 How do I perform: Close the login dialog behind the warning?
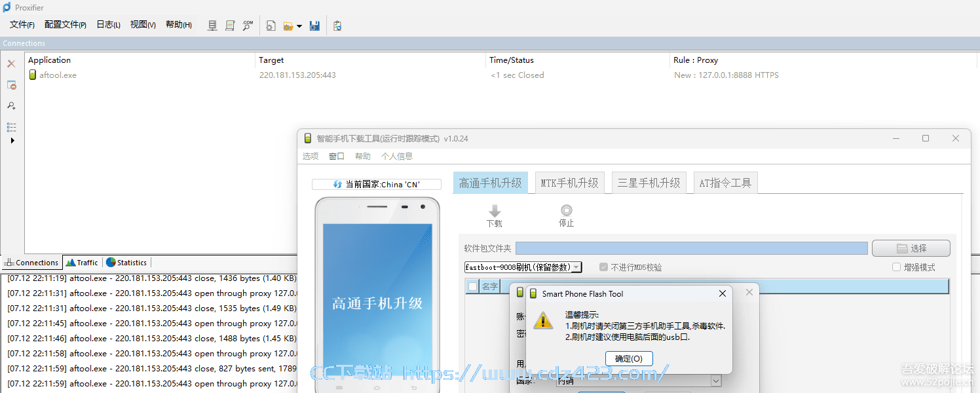coord(749,291)
